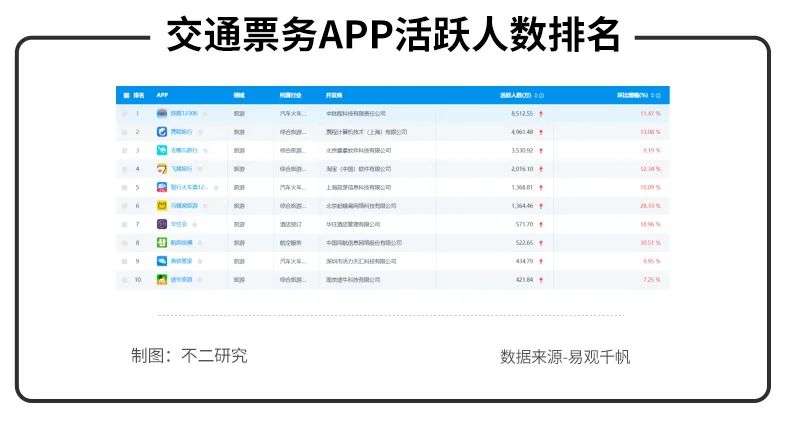The image size is (786, 422).
Task: Select the value 2,016.10
Action: [522, 169]
